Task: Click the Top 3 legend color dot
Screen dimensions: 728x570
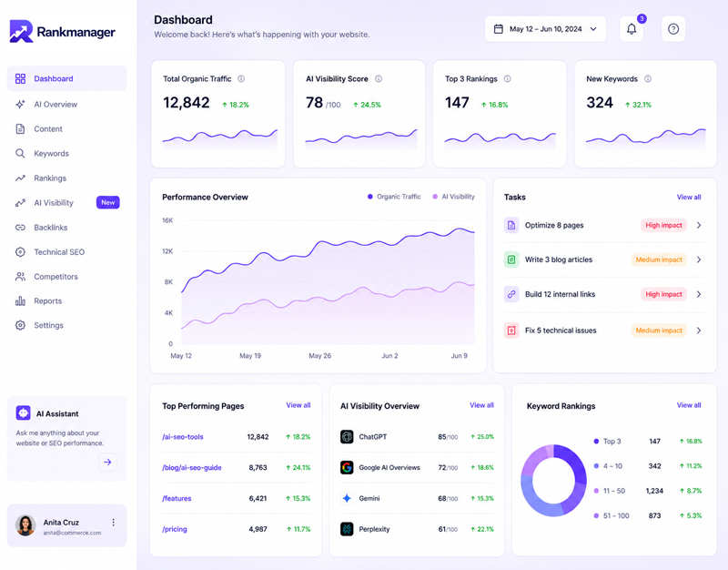Action: tap(596, 442)
